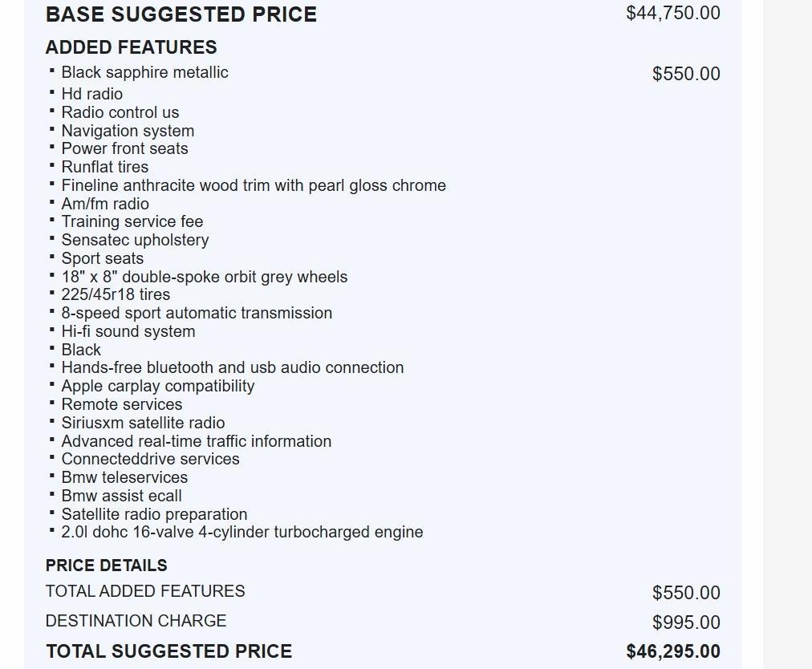Click the Training service fee entry
812x669 pixels.
(x=132, y=221)
